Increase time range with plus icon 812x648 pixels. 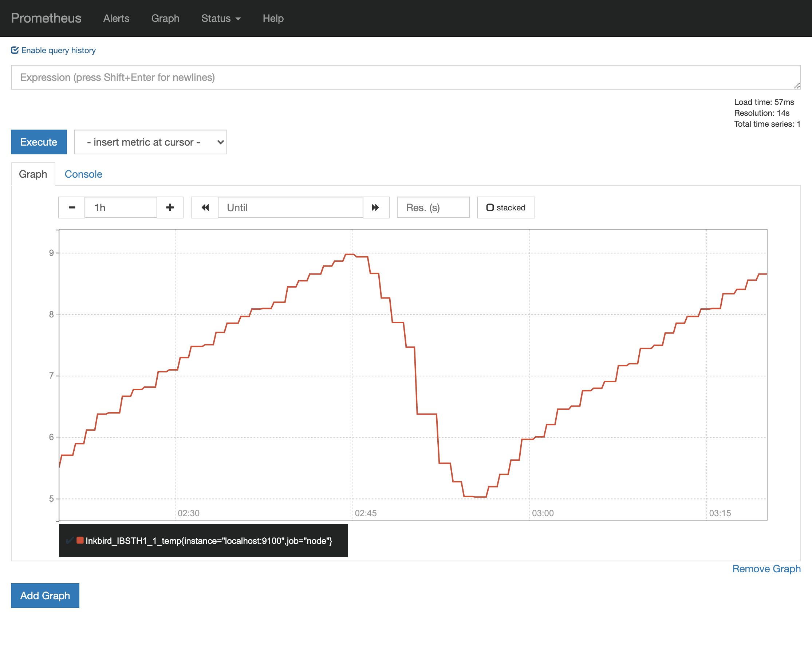pos(170,208)
